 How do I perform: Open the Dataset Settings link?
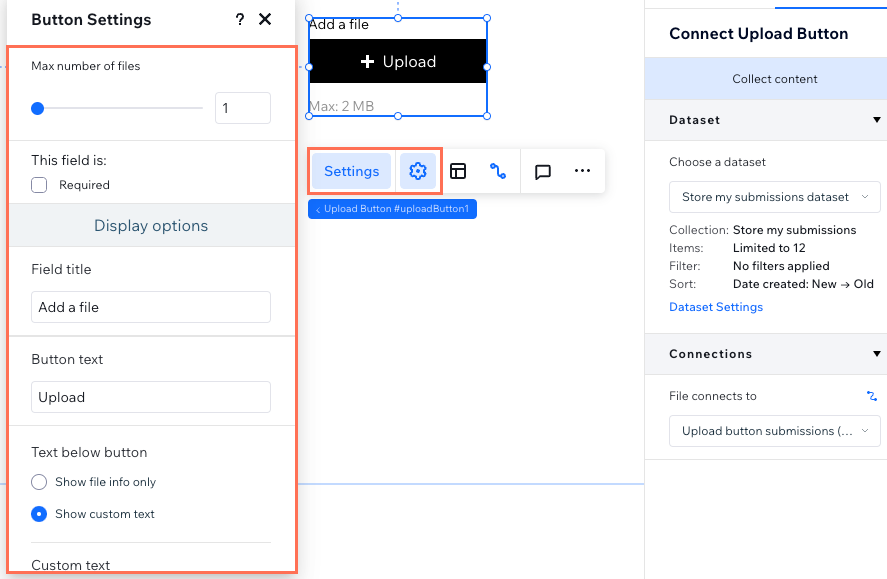click(716, 307)
